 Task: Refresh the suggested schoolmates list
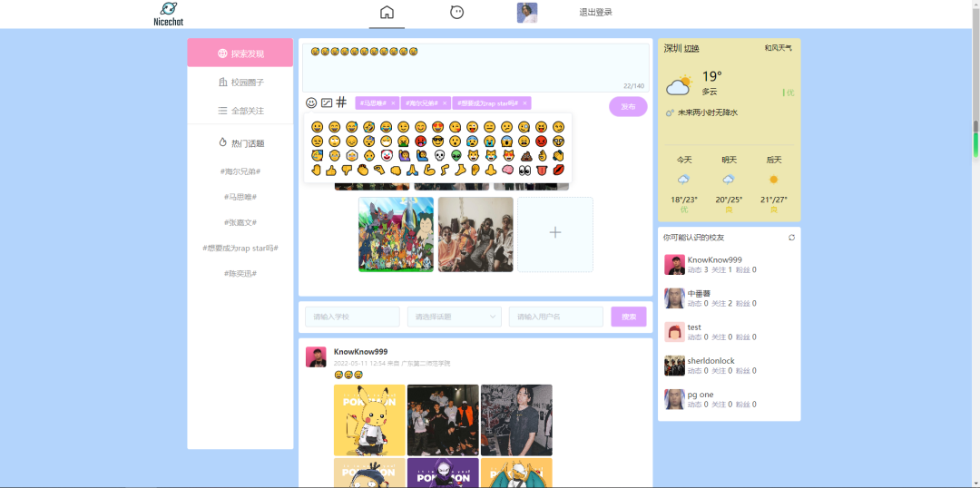792,238
